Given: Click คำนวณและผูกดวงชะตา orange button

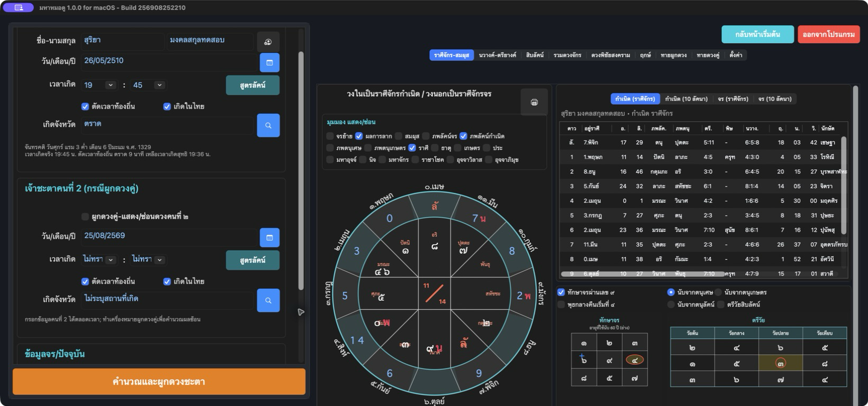Looking at the screenshot, I should point(159,382).
